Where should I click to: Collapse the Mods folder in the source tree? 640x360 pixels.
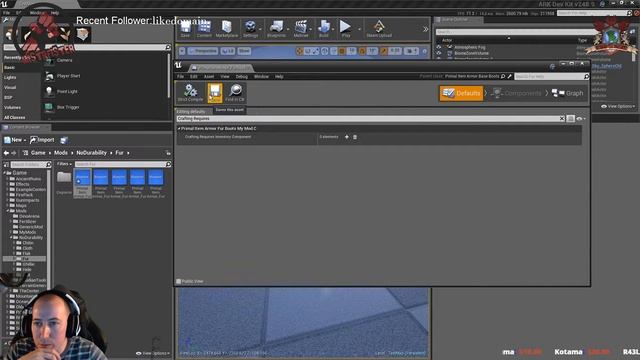pyautogui.click(x=8, y=211)
